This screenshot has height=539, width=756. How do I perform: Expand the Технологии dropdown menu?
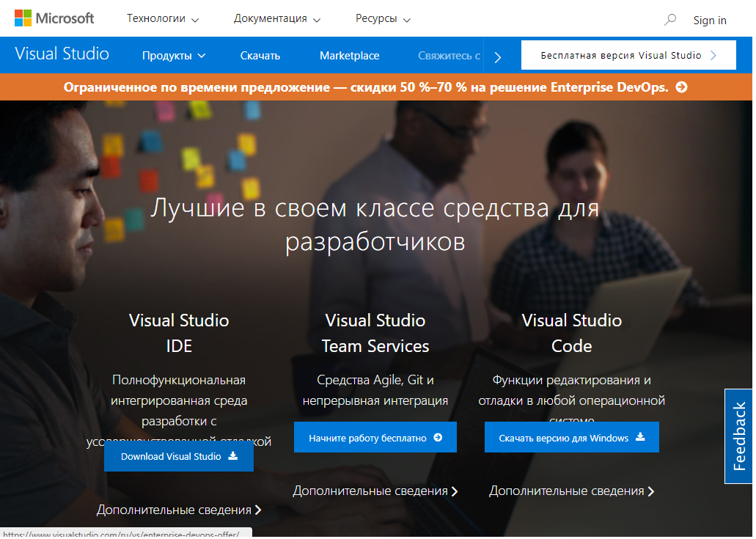coord(163,19)
